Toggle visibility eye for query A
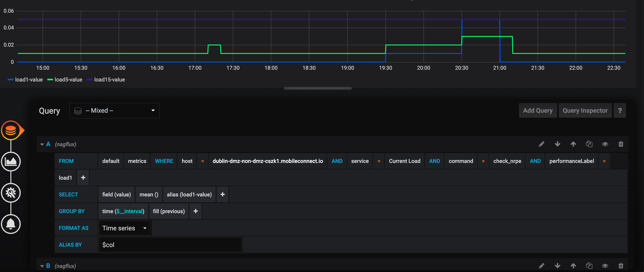 pyautogui.click(x=605, y=144)
